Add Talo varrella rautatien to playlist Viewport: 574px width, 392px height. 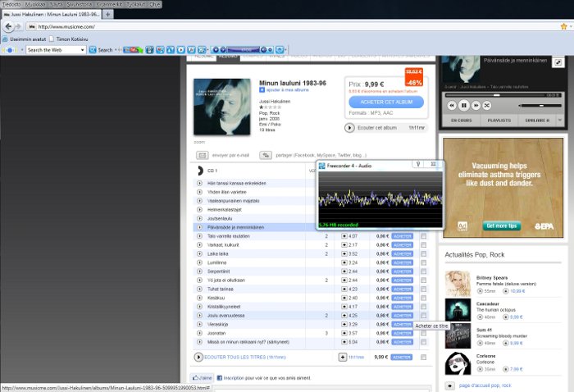[x=344, y=236]
